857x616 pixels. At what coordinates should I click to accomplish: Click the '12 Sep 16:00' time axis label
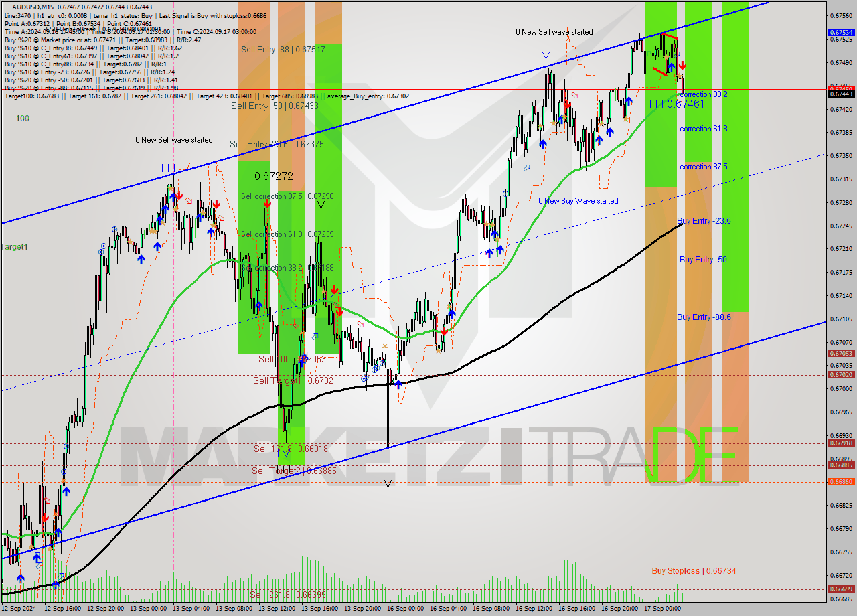point(62,609)
